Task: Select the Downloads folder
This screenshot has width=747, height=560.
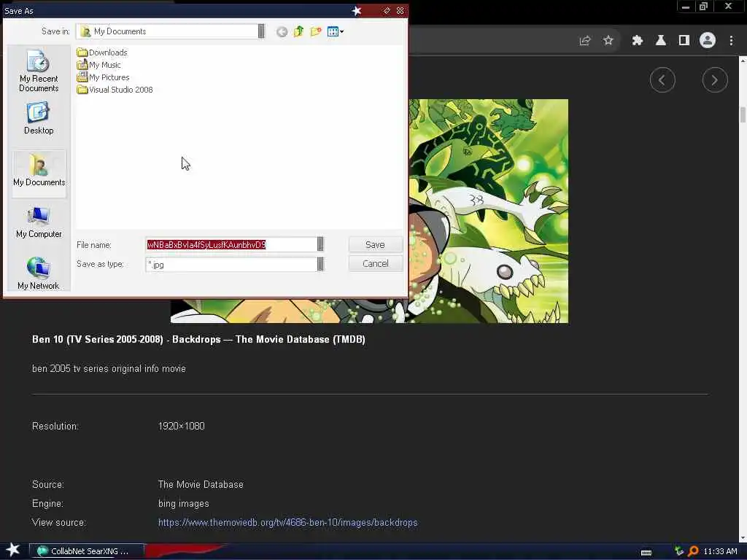Action: click(102, 52)
